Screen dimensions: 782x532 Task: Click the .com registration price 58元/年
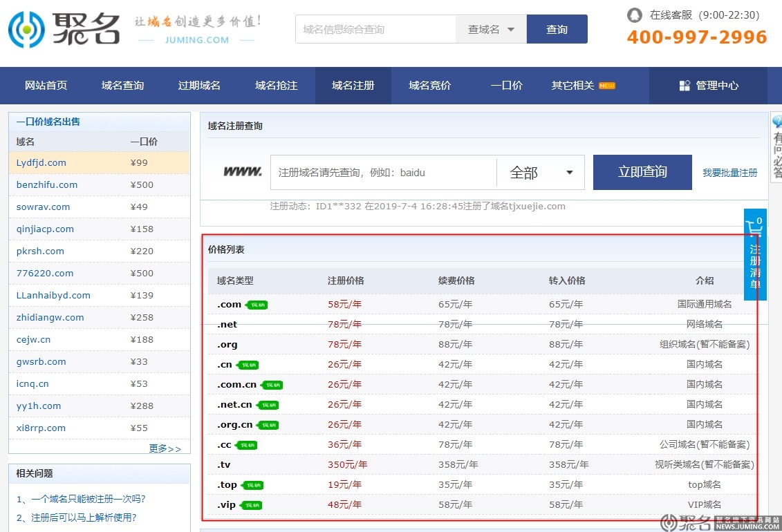344,305
